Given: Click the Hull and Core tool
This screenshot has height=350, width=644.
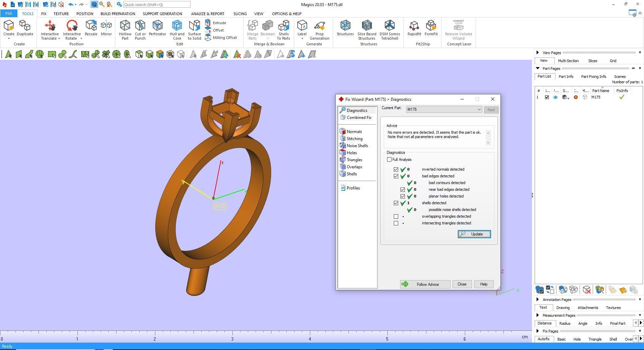Looking at the screenshot, I should click(177, 30).
